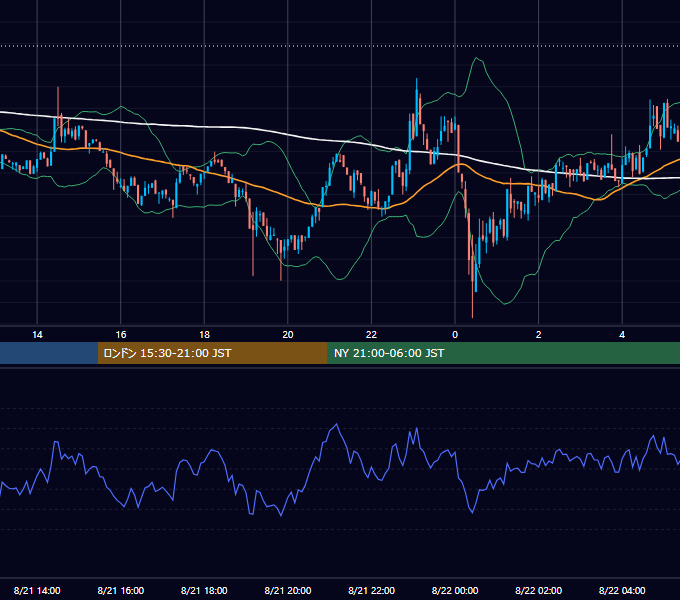Click the 8/22 00:00 time label

(x=455, y=590)
